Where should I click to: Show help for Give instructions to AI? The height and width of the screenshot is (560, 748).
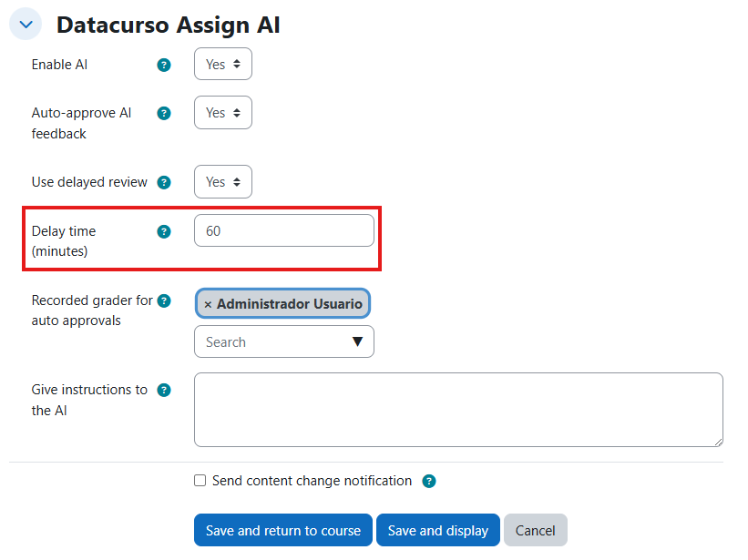click(x=164, y=390)
